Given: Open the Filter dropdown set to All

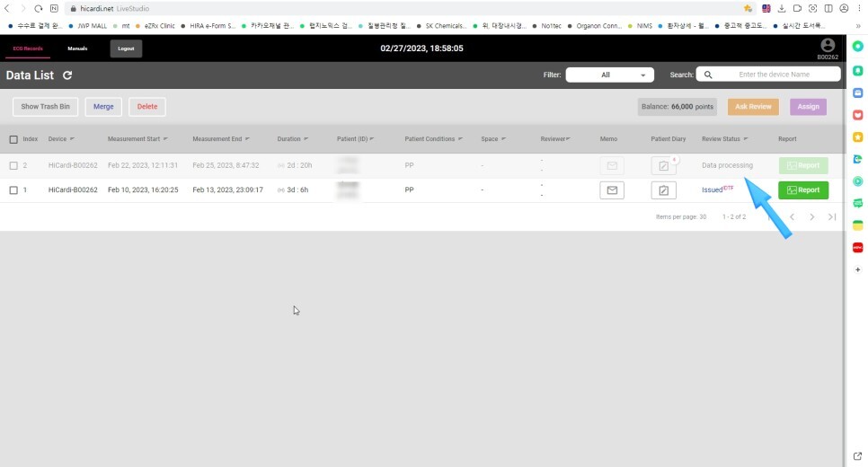Looking at the screenshot, I should [x=609, y=75].
